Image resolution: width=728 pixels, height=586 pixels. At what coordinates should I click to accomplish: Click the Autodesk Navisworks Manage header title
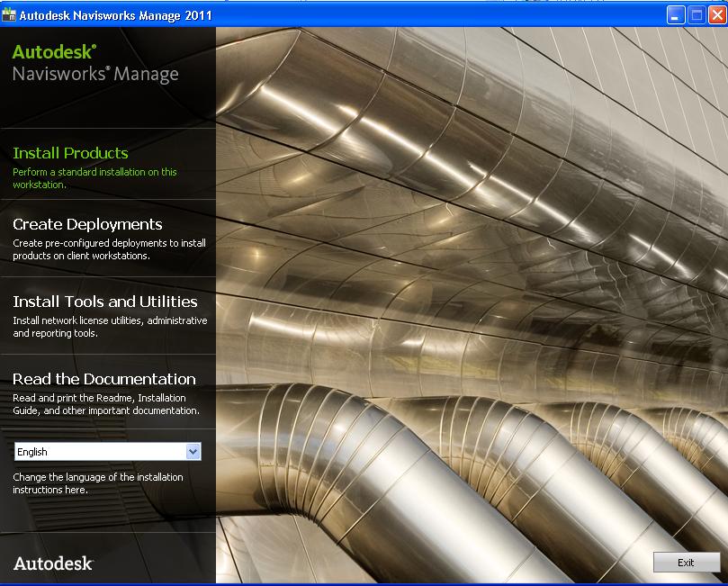95,63
